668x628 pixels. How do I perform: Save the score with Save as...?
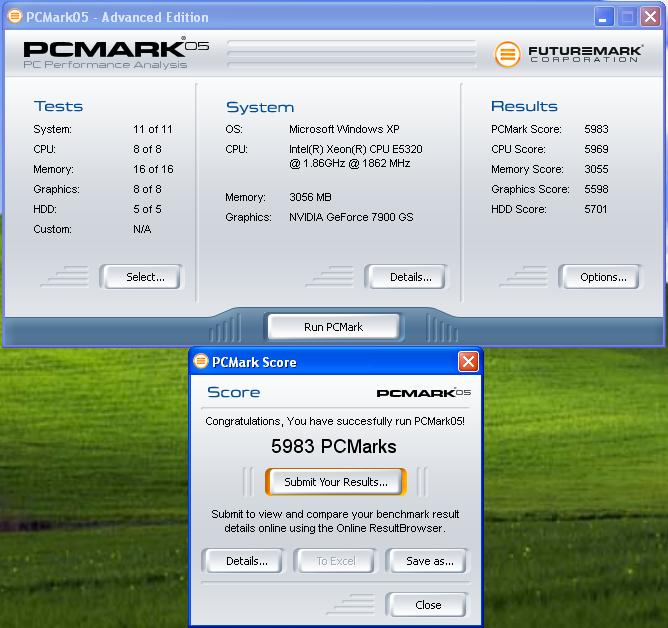427,561
